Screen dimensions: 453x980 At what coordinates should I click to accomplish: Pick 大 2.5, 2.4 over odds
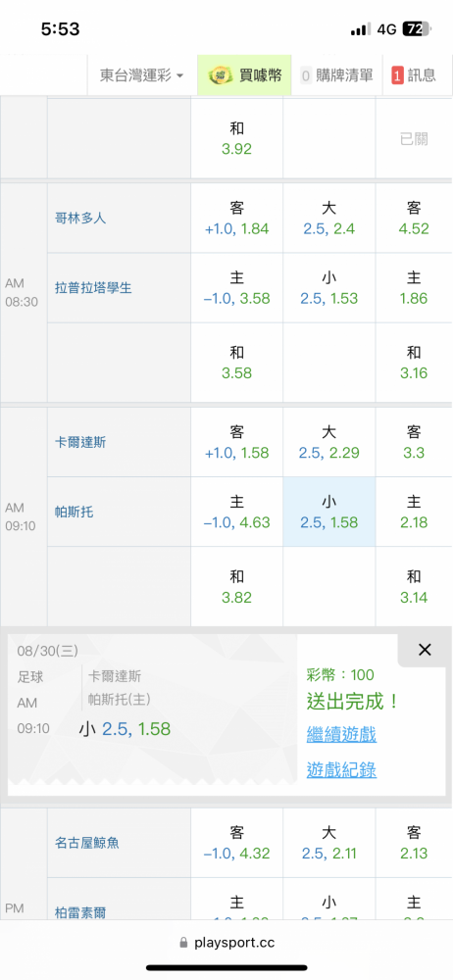(329, 219)
